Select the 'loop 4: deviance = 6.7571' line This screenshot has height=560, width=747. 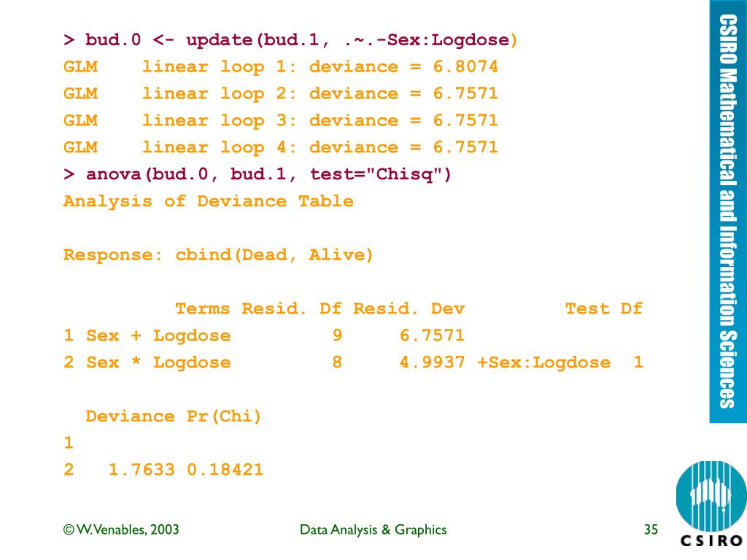click(281, 147)
